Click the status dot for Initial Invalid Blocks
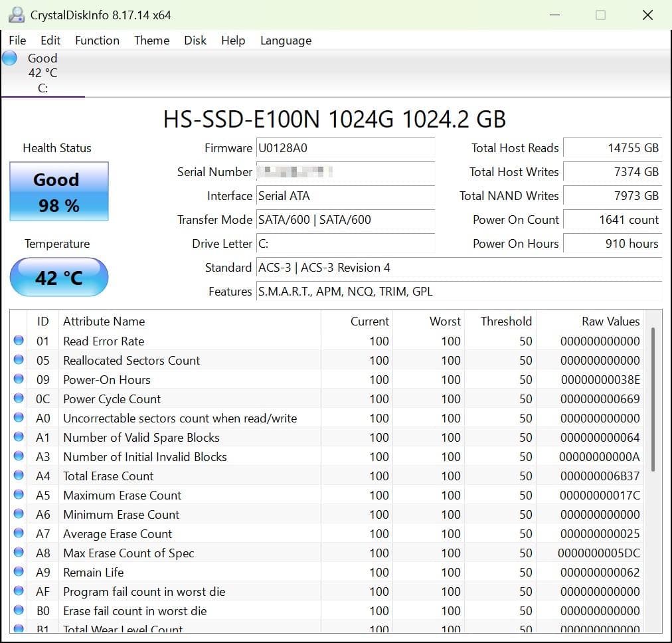 click(19, 456)
